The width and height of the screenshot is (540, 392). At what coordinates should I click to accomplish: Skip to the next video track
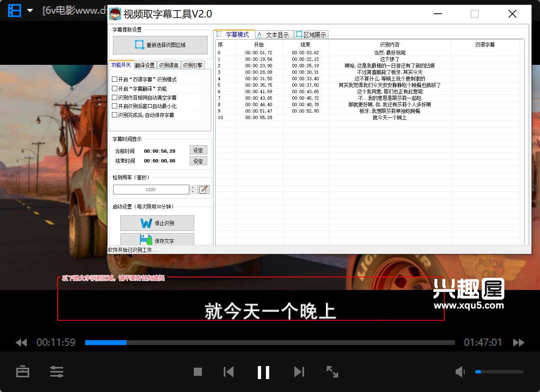pos(299,371)
